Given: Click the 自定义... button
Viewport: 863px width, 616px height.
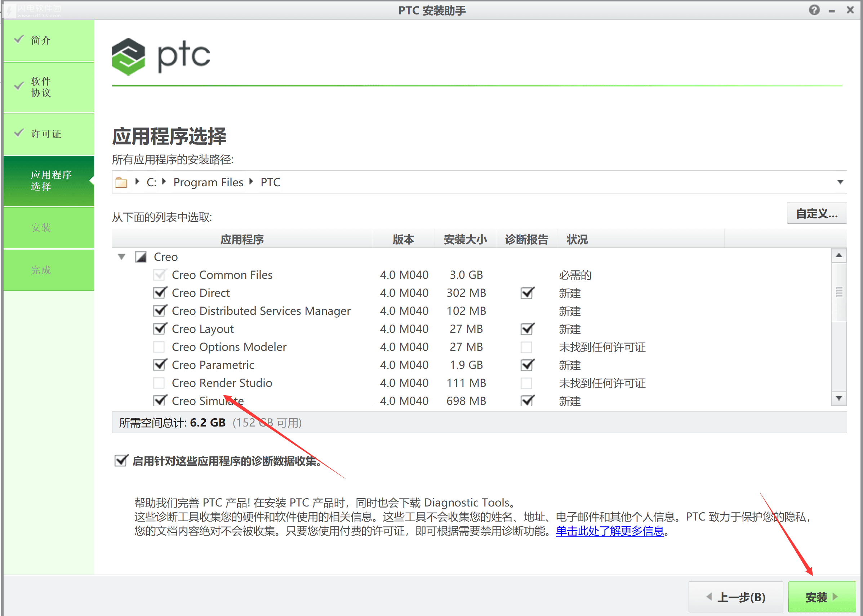Looking at the screenshot, I should pos(817,214).
